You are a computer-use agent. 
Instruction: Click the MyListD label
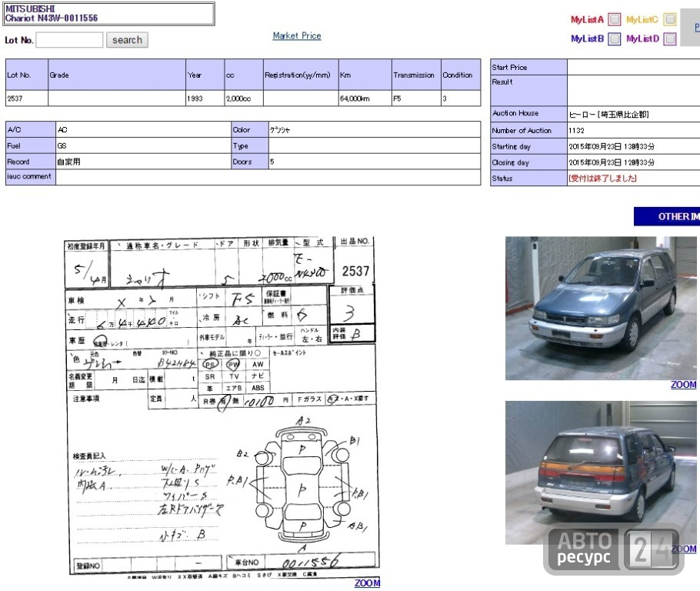[642, 39]
